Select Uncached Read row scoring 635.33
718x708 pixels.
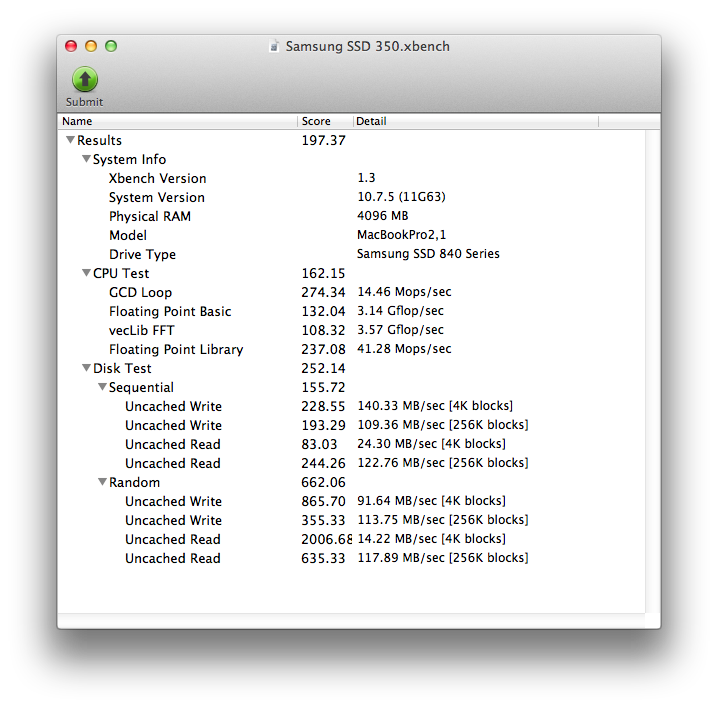[352, 558]
